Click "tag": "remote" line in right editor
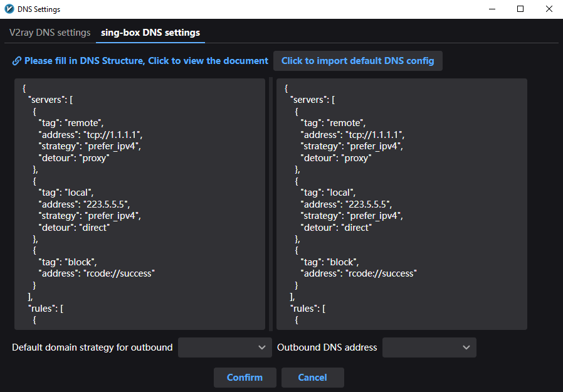Image resolution: width=563 pixels, height=392 pixels. tap(333, 123)
